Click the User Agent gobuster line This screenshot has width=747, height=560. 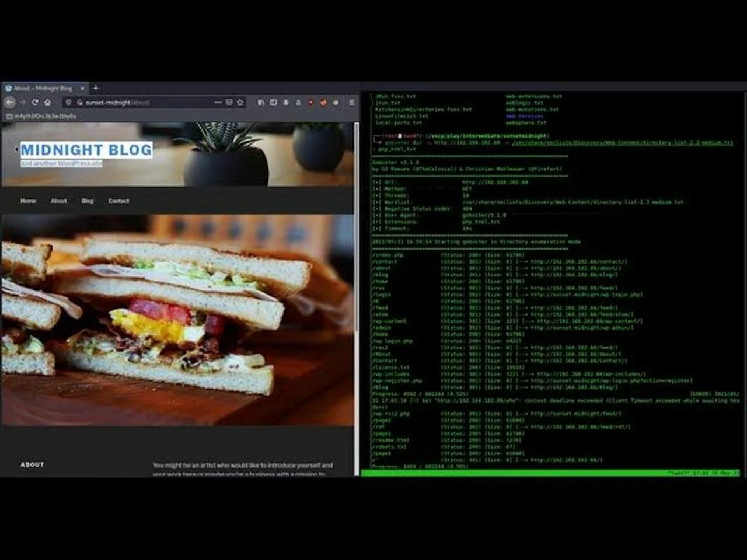(439, 215)
